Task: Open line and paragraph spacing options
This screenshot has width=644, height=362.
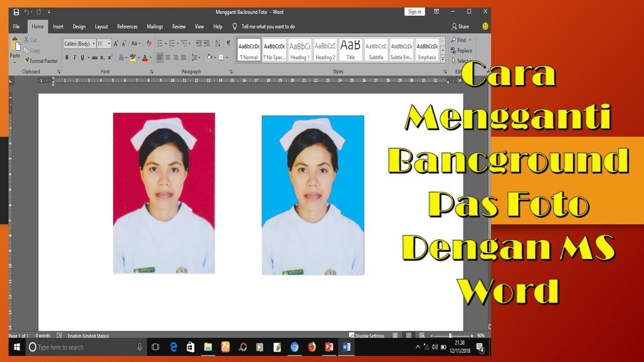Action: (x=194, y=58)
